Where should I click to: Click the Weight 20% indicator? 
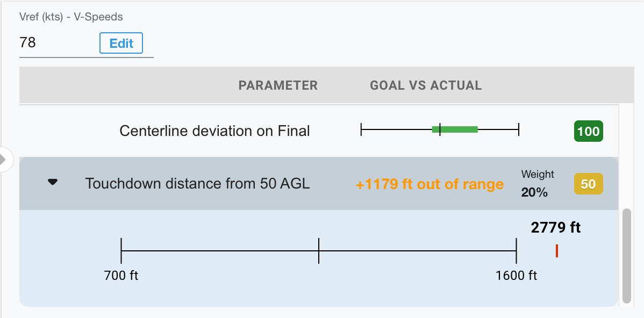click(537, 184)
